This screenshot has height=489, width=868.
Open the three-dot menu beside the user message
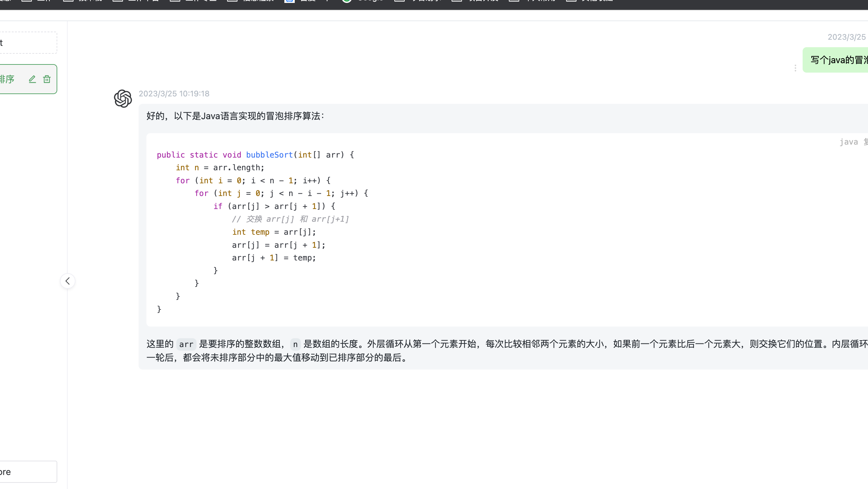795,68
